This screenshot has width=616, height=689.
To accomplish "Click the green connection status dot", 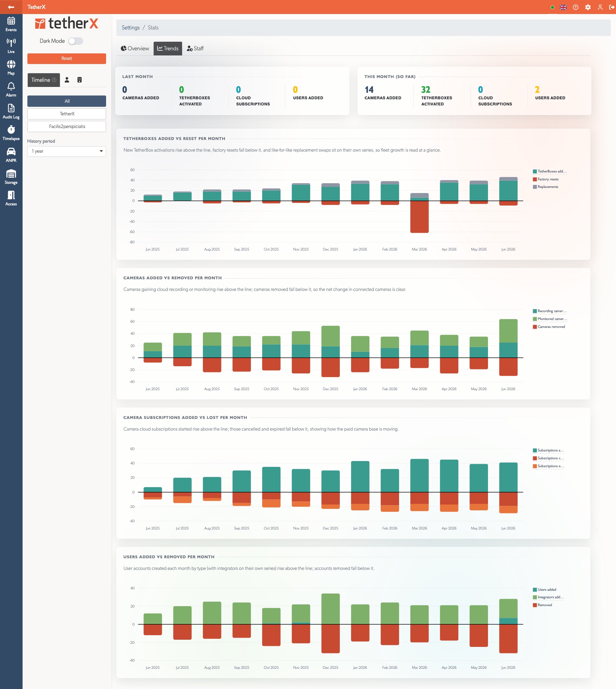I will [x=552, y=7].
